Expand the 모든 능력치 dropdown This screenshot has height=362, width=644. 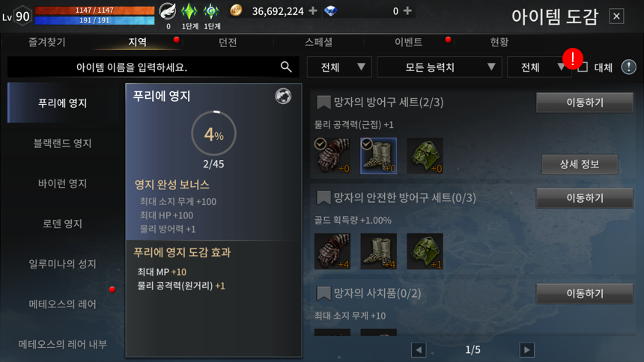pos(439,67)
